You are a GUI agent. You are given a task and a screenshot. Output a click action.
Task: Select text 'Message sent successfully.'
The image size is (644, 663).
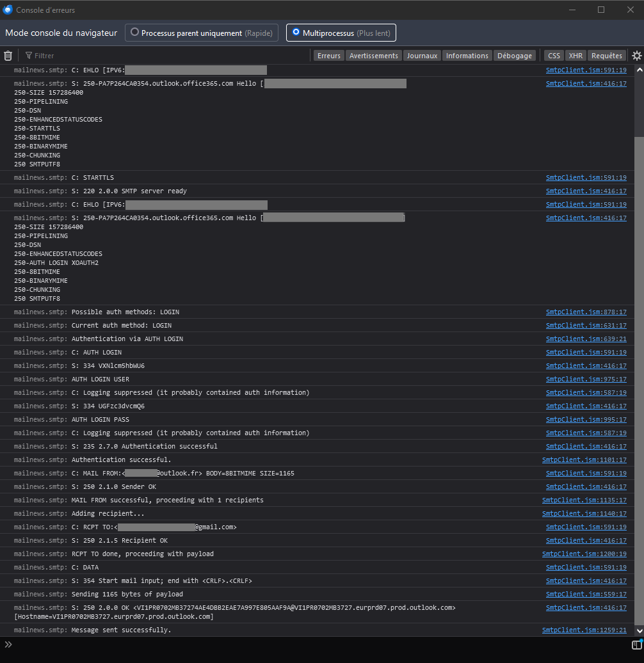tap(122, 630)
